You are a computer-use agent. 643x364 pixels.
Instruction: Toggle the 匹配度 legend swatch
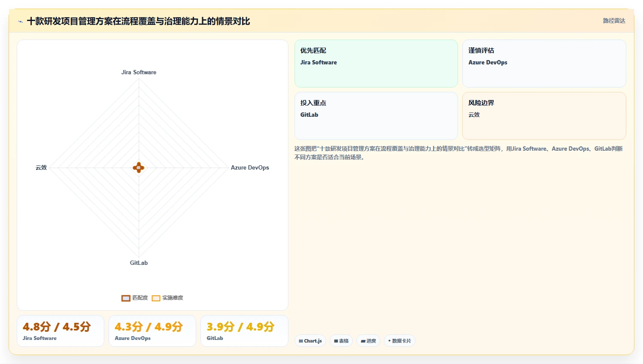click(126, 298)
